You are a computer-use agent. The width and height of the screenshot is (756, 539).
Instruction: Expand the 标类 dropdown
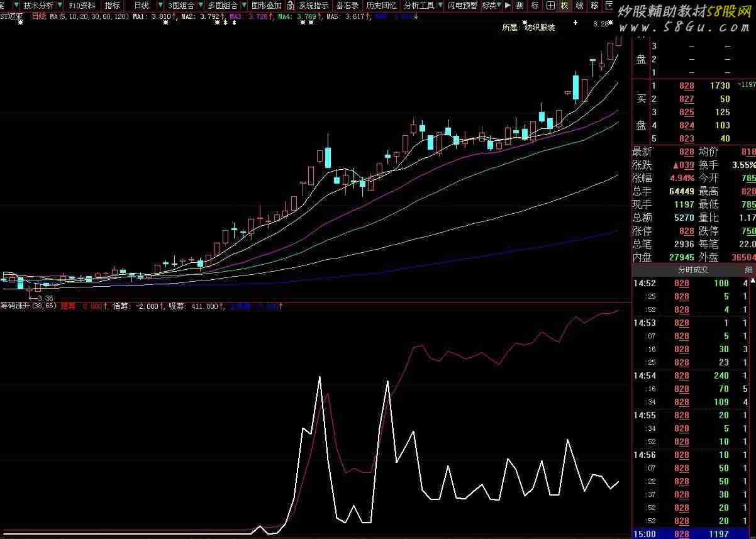pos(492,5)
